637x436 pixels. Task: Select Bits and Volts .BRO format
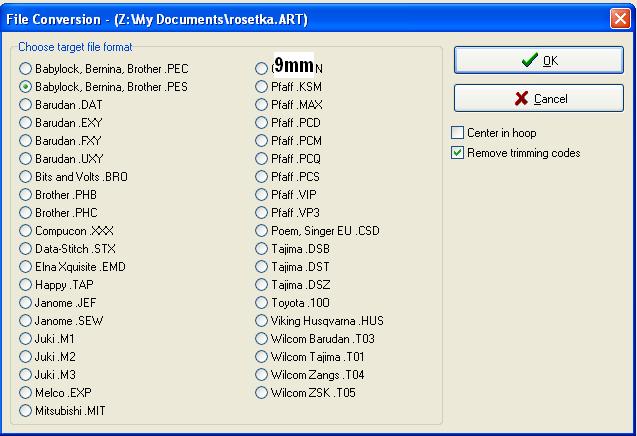[25, 177]
